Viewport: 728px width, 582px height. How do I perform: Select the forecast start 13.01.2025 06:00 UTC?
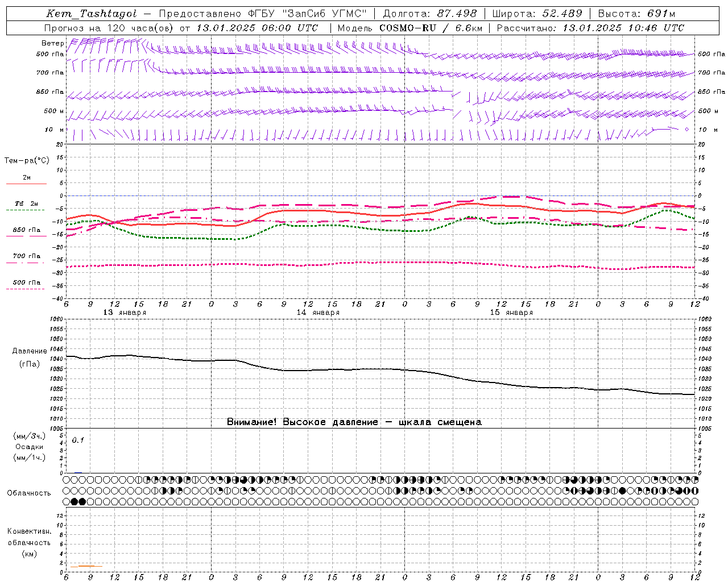coord(257,28)
